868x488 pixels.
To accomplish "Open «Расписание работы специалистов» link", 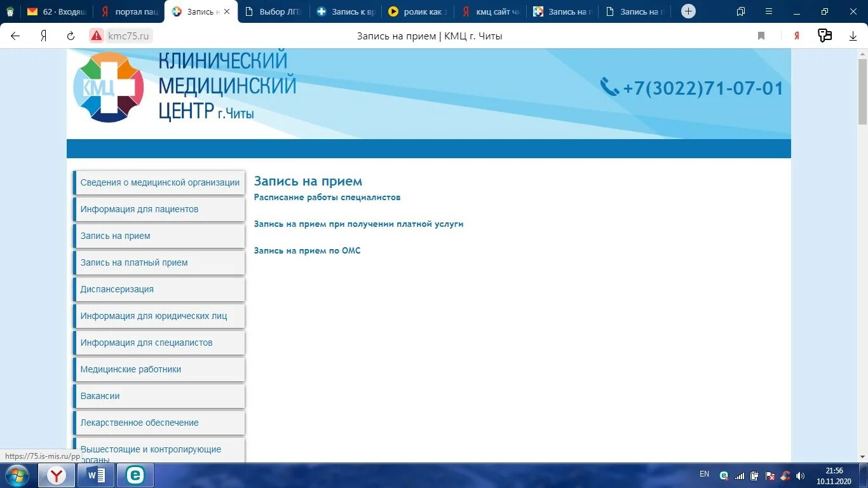I will tap(327, 197).
